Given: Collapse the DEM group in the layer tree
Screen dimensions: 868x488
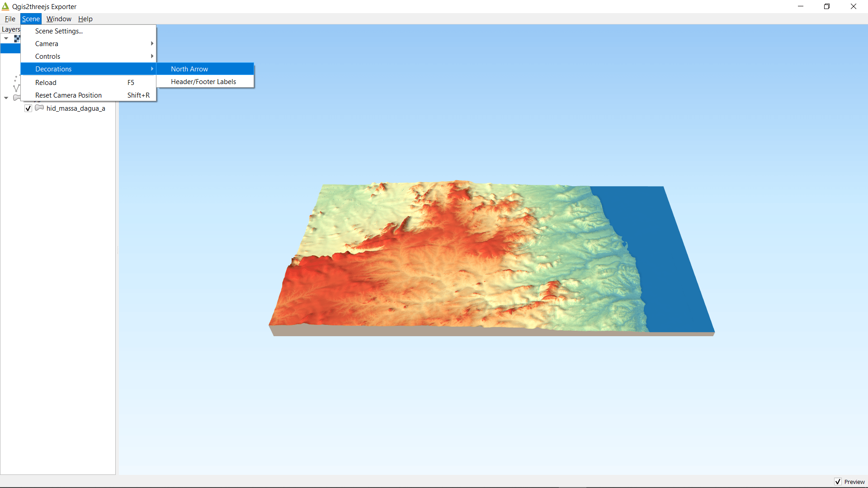Looking at the screenshot, I should [x=6, y=38].
